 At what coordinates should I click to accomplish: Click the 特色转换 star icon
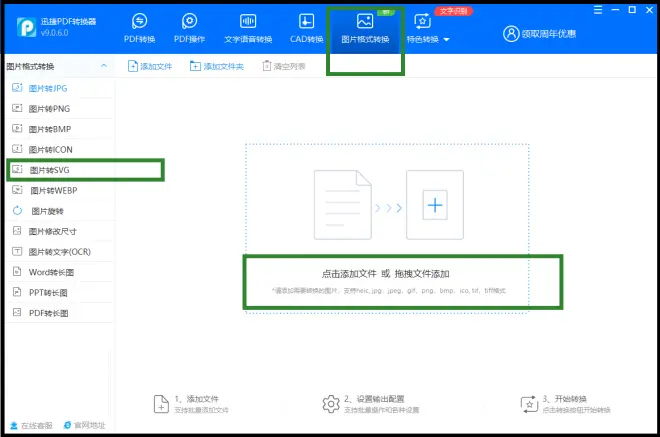point(423,21)
